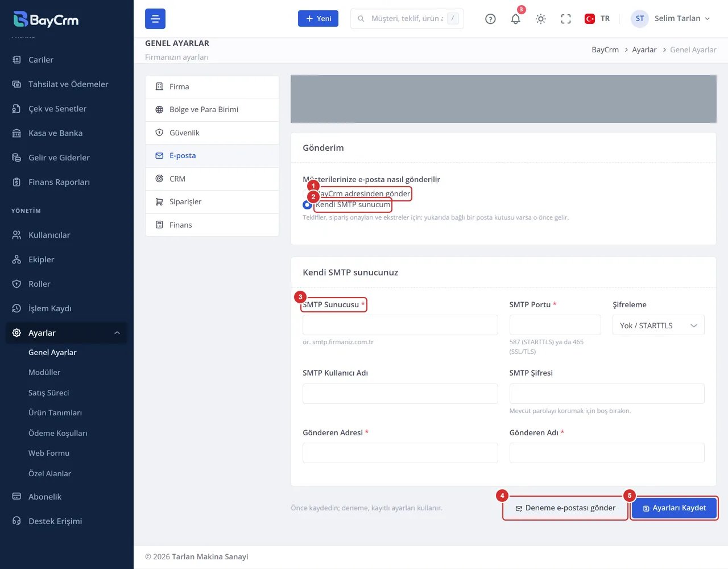Open the Güvenlik settings tab
The width and height of the screenshot is (728, 569).
[x=212, y=133]
